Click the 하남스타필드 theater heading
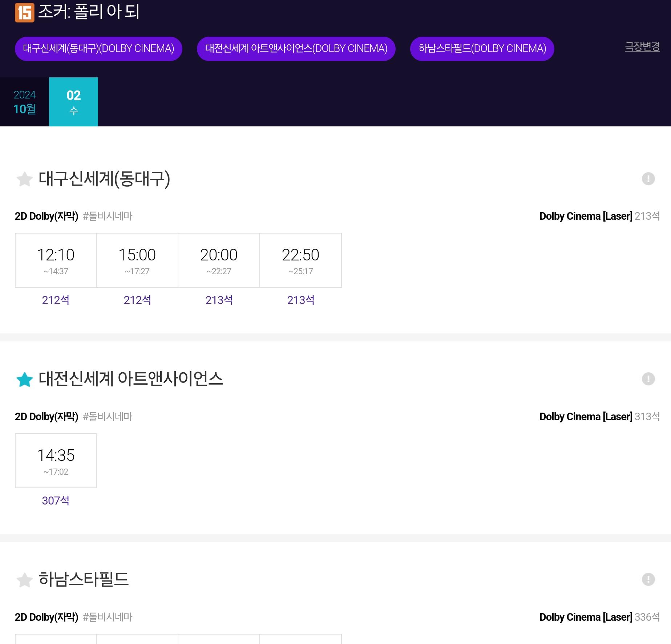The width and height of the screenshot is (671, 644). point(84,579)
